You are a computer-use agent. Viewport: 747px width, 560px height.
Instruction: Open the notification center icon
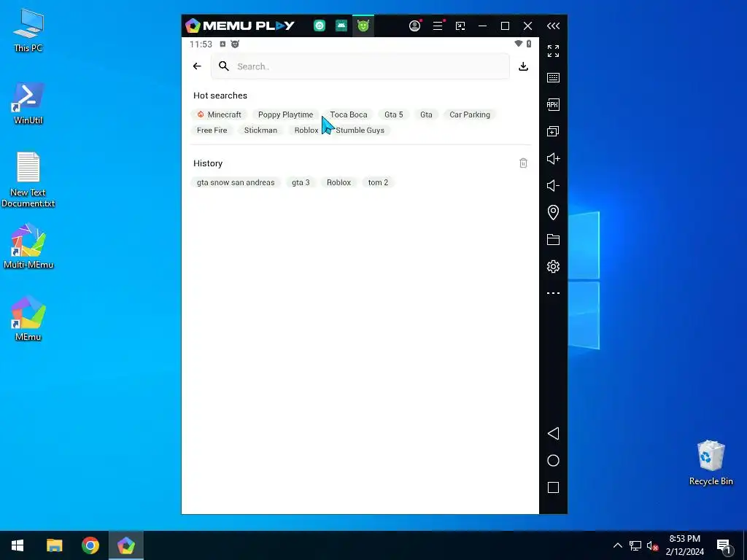(x=724, y=545)
